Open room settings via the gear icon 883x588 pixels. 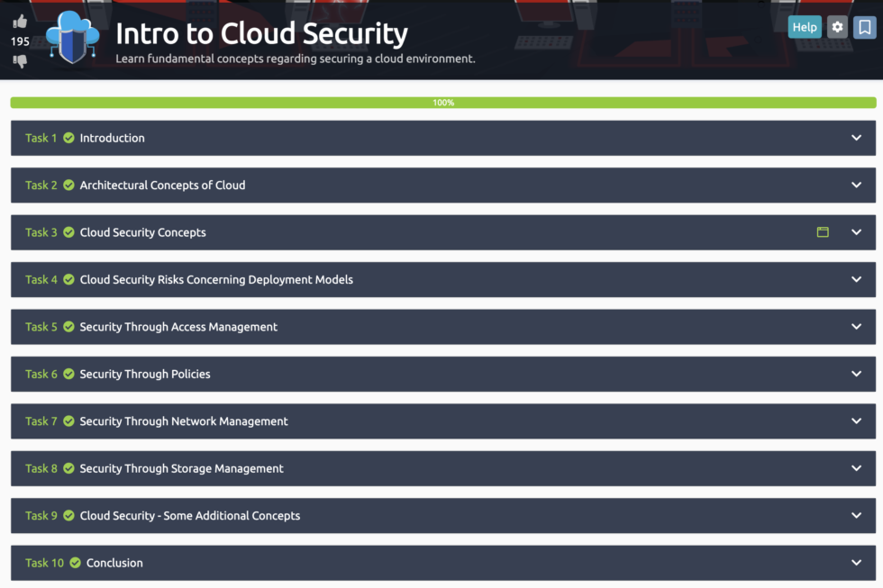pos(837,27)
